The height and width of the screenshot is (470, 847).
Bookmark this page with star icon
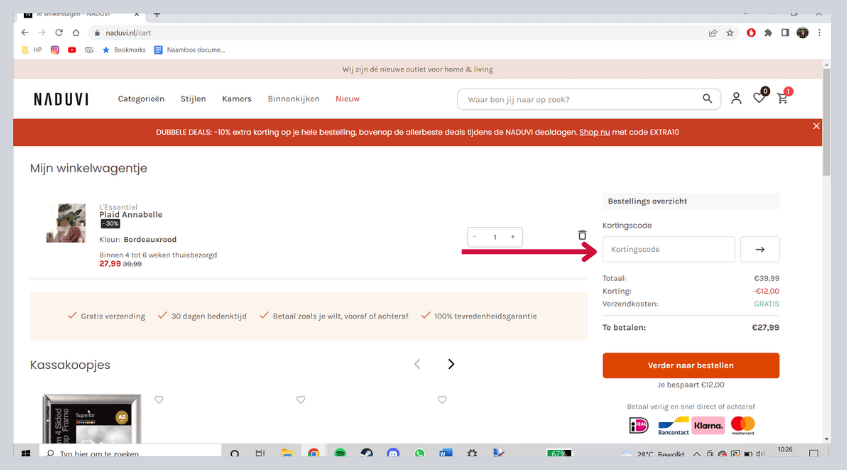(730, 33)
